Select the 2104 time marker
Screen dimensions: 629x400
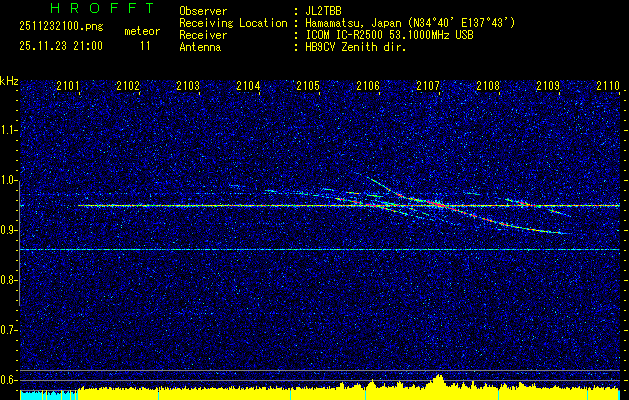[x=249, y=87]
